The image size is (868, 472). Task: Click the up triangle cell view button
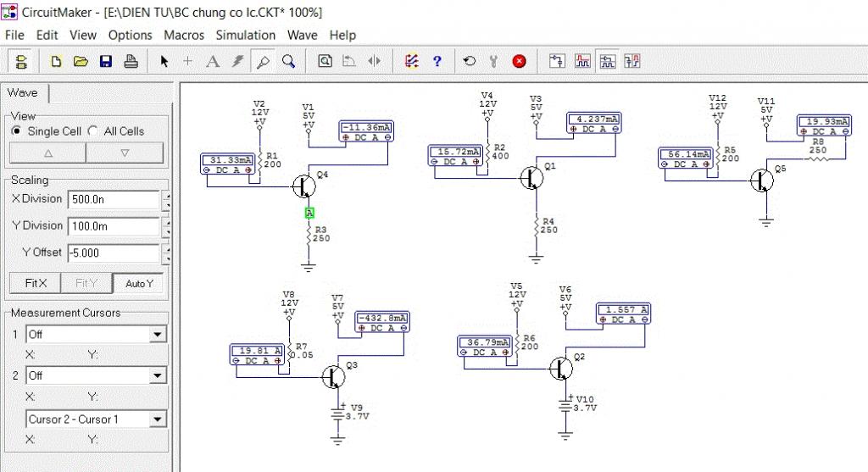point(48,153)
